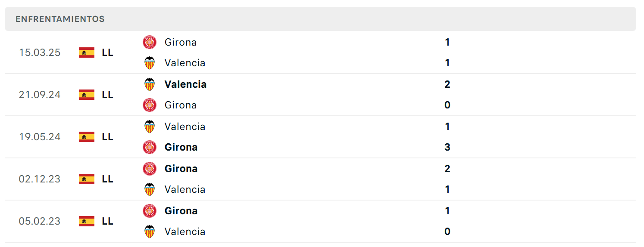Click Girona crest in 19.05.24 match
This screenshot has width=644, height=247.
[x=150, y=147]
